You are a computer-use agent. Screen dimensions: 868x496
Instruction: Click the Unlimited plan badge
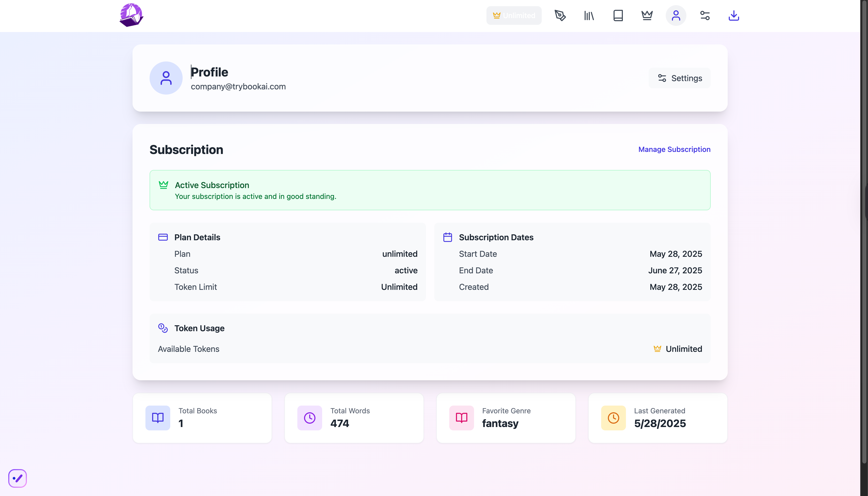click(x=514, y=15)
